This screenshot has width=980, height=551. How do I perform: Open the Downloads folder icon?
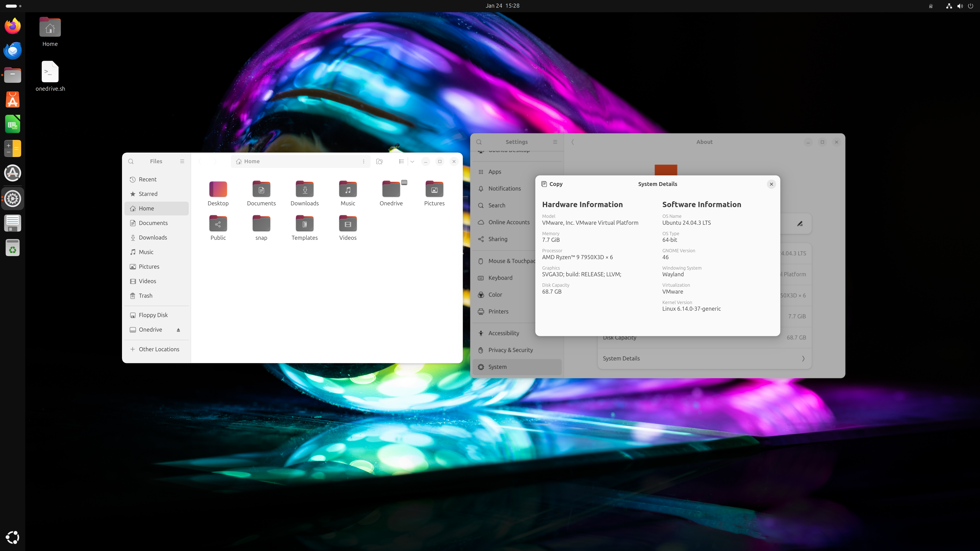(304, 189)
